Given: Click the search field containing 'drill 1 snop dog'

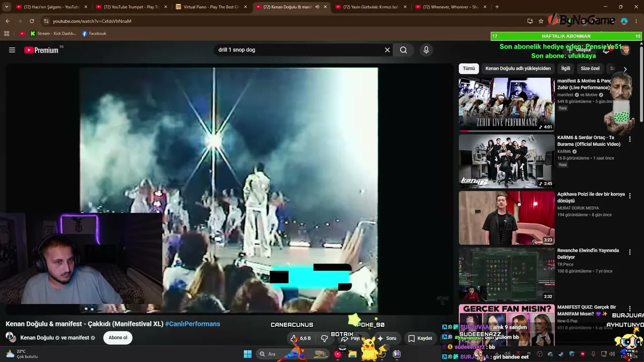Looking at the screenshot, I should [x=299, y=50].
